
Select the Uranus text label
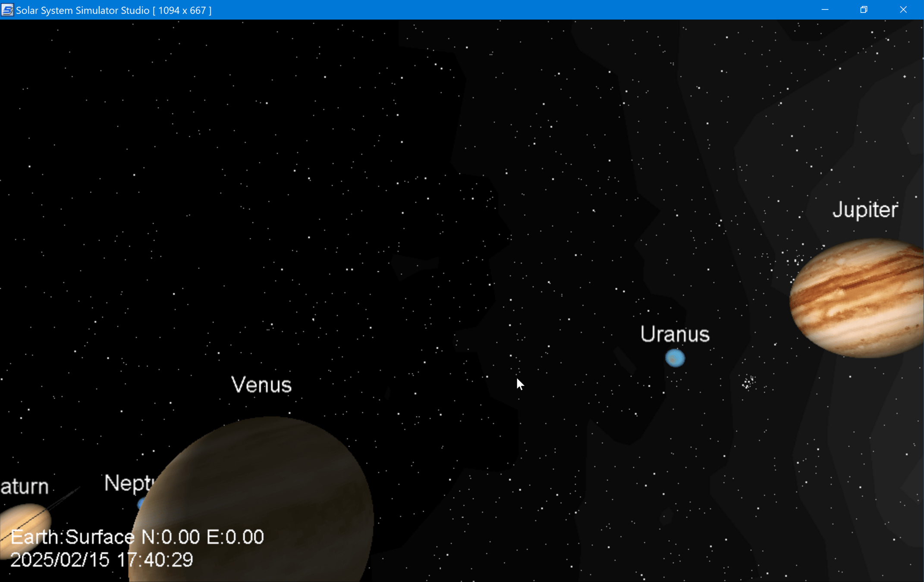point(675,334)
